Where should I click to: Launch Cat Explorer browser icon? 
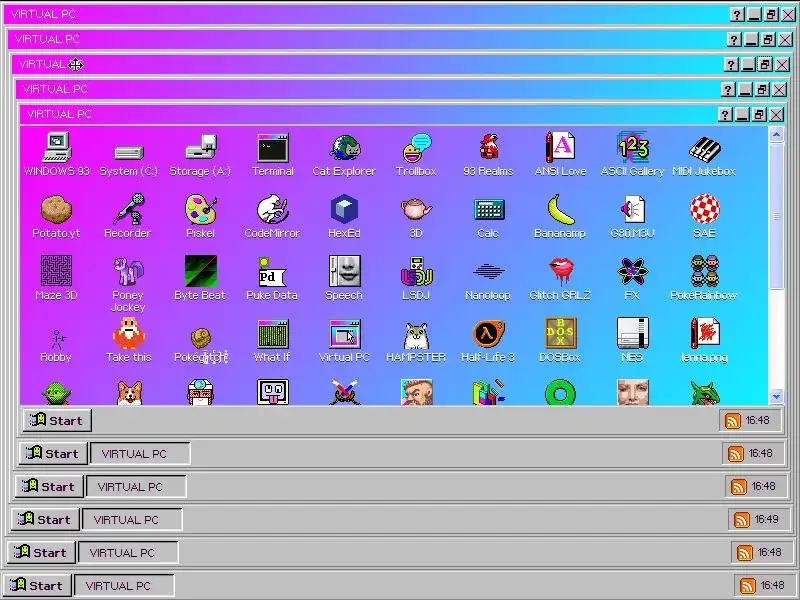click(x=344, y=147)
